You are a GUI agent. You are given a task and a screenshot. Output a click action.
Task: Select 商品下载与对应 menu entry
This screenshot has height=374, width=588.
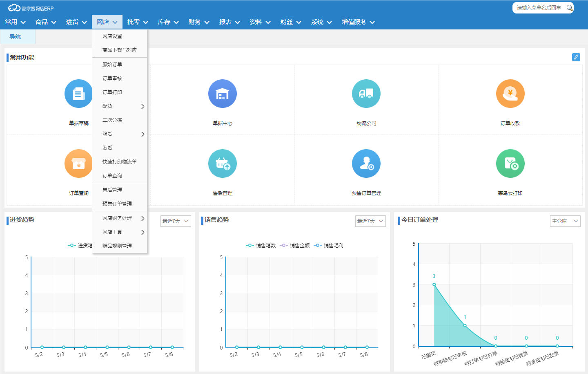click(120, 50)
